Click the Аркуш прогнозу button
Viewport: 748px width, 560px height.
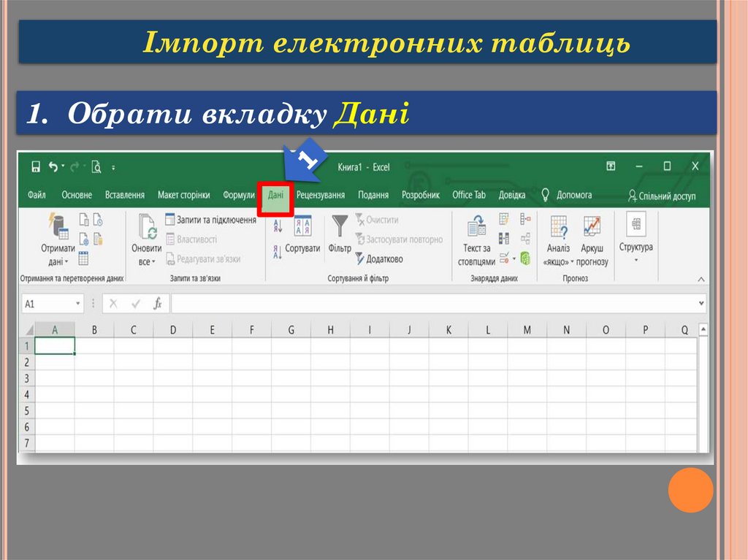tap(592, 240)
